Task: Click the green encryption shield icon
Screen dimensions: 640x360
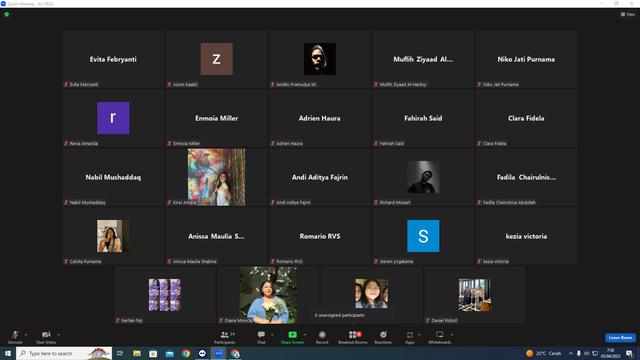Action: [x=7, y=14]
